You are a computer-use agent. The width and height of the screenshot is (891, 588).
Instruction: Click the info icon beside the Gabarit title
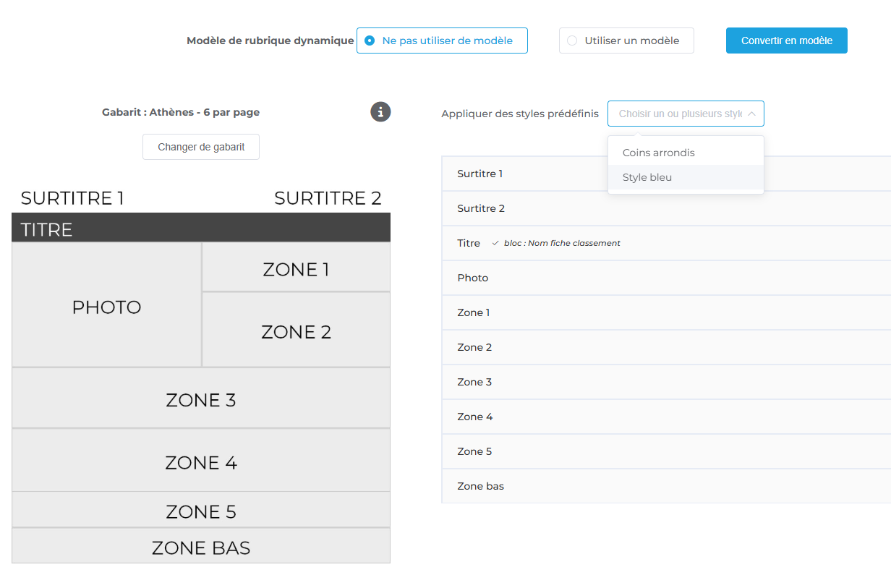coord(380,112)
